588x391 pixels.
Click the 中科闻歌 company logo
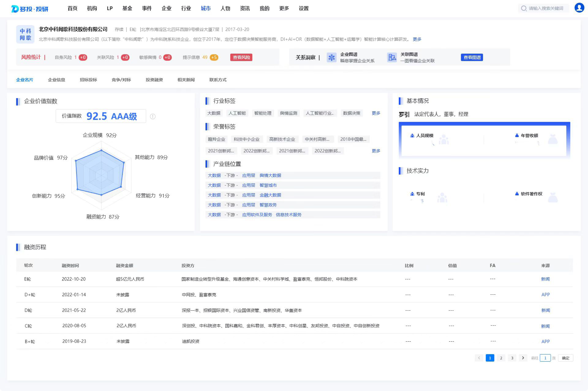click(x=25, y=34)
